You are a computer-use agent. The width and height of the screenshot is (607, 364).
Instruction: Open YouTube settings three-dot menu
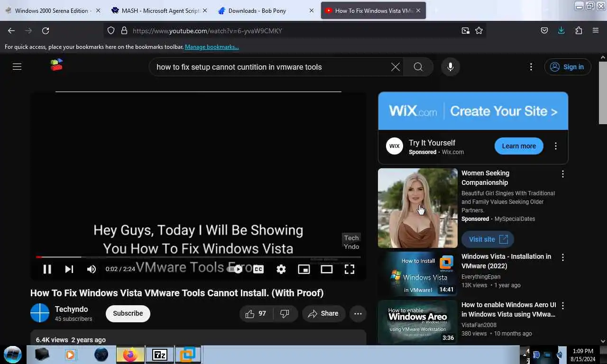point(531,67)
